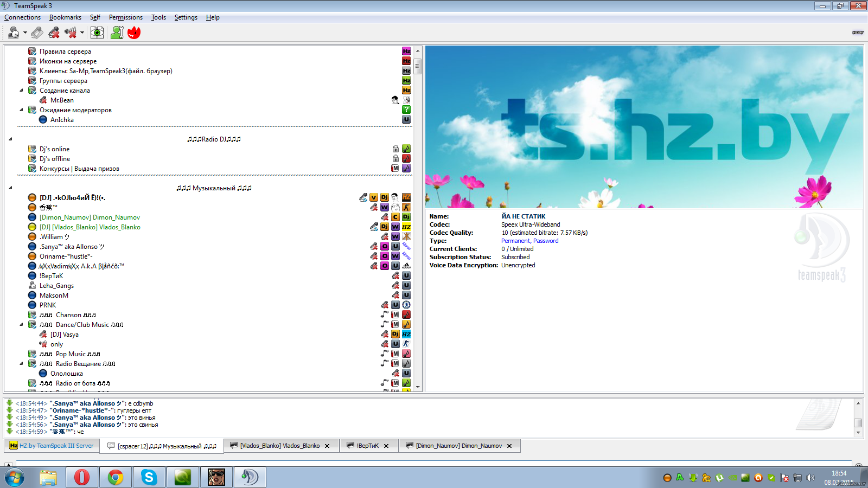Click the greyed tag icon beside away status
The height and width of the screenshot is (488, 868).
37,33
